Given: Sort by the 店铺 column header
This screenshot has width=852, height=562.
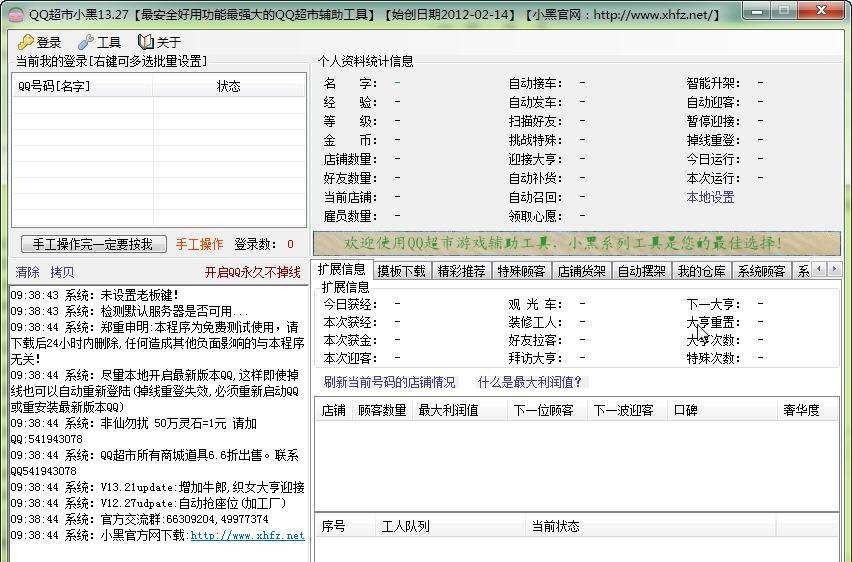Looking at the screenshot, I should click(334, 410).
